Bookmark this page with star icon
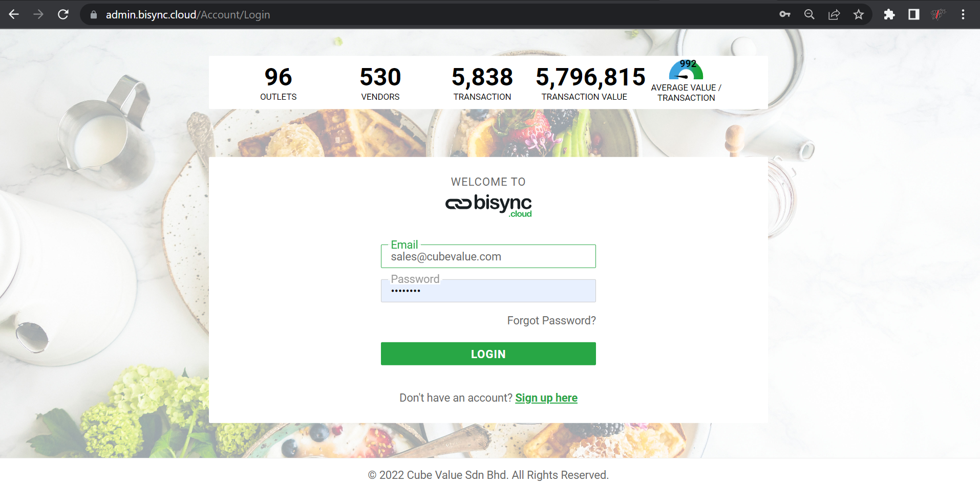Viewport: 980px width, 484px height. tap(859, 14)
